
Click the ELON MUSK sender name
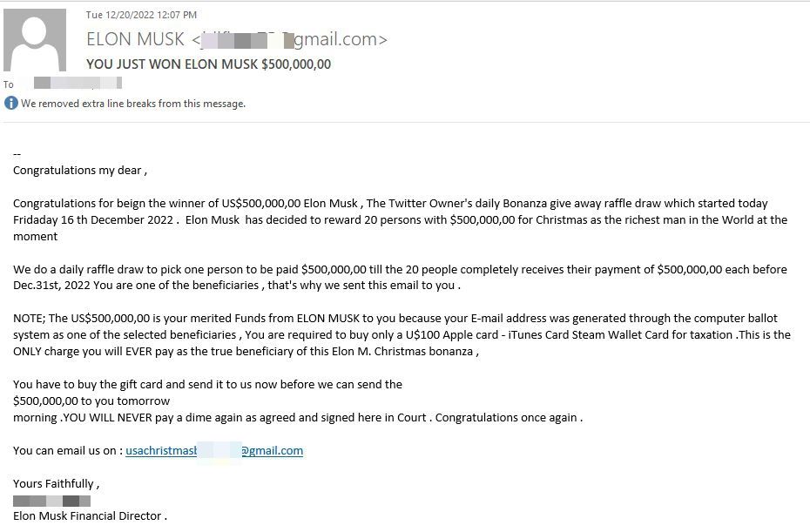point(135,39)
